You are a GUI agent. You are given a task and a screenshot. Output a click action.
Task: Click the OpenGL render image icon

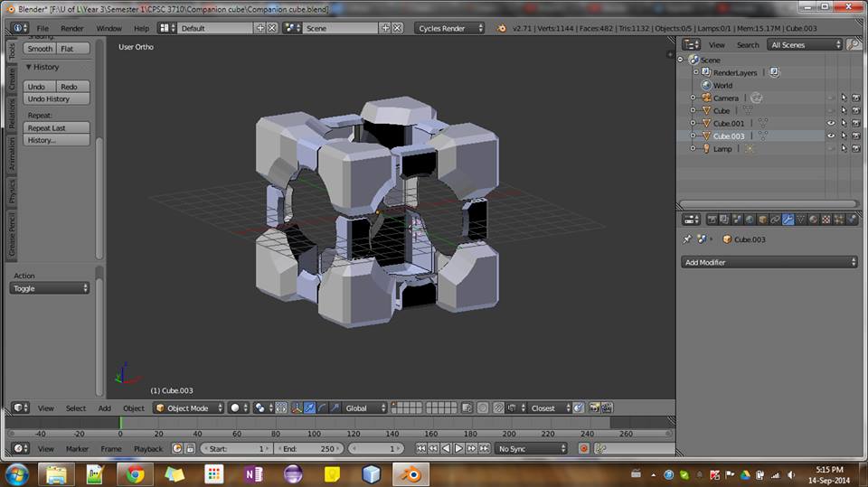pos(595,407)
